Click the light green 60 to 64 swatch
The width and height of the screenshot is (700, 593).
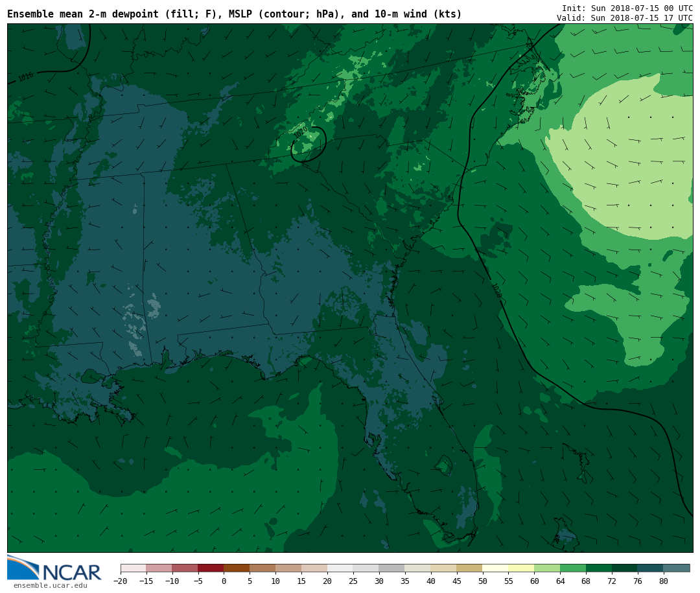(547, 568)
